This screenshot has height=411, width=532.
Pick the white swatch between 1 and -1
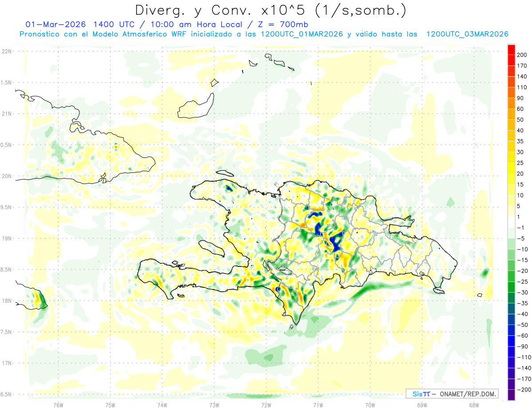point(511,222)
